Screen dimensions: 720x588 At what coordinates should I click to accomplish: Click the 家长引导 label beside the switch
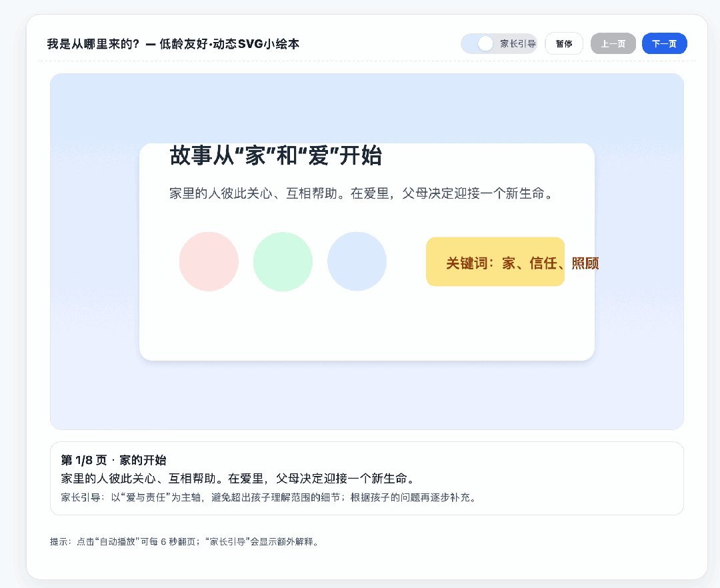[x=517, y=44]
